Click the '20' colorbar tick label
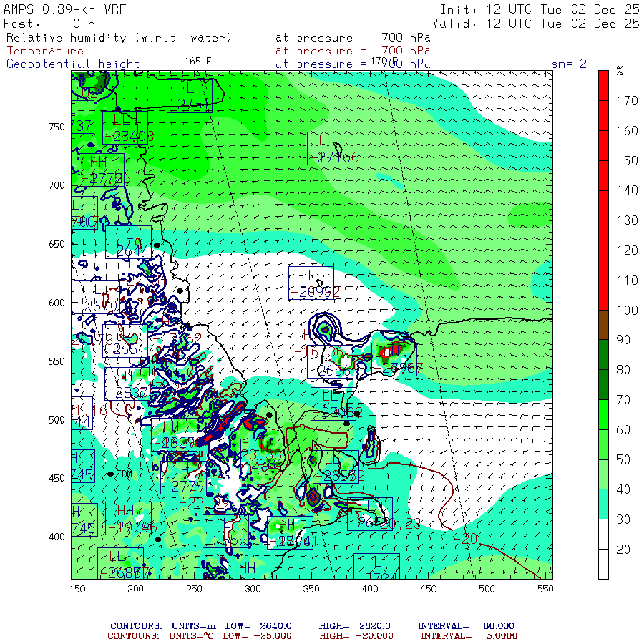Image resolution: width=644 pixels, height=644 pixels. click(x=623, y=550)
